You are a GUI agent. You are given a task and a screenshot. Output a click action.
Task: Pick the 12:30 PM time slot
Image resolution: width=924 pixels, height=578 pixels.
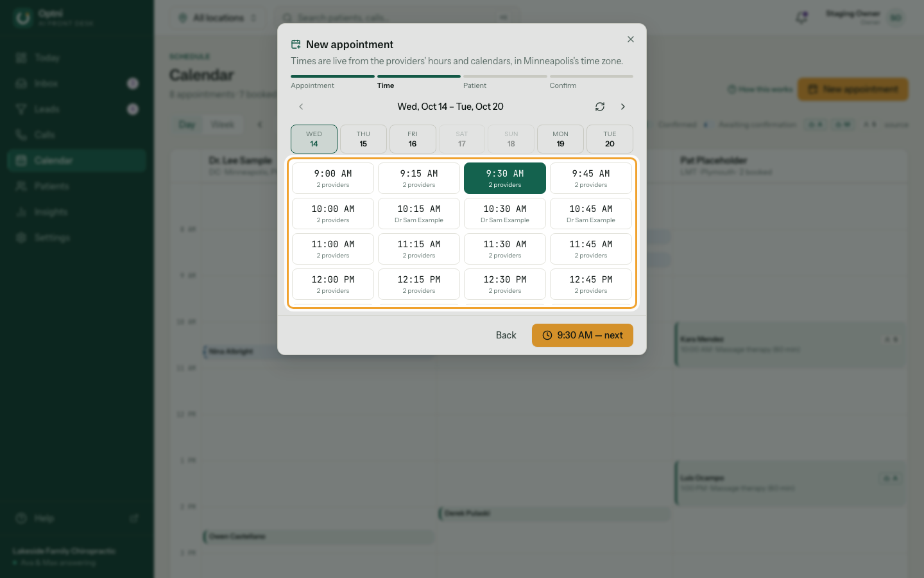click(505, 284)
